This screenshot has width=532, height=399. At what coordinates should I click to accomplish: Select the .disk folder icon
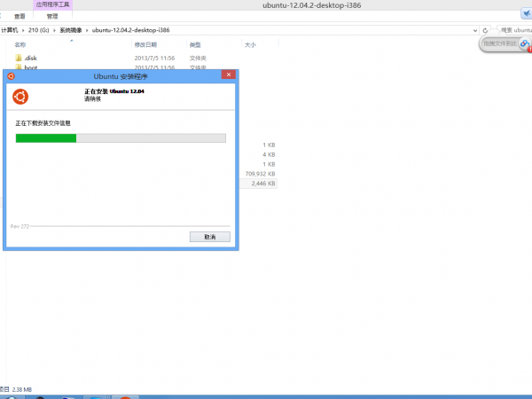[x=18, y=58]
